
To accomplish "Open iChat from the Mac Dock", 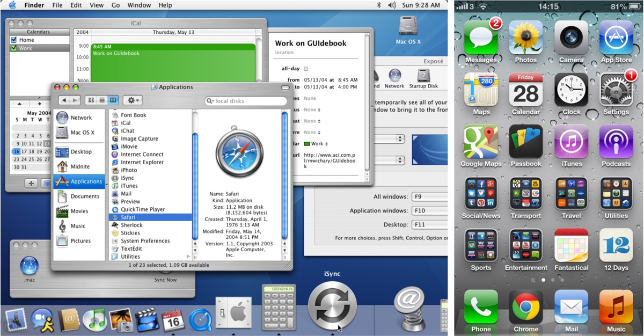I will [42, 320].
